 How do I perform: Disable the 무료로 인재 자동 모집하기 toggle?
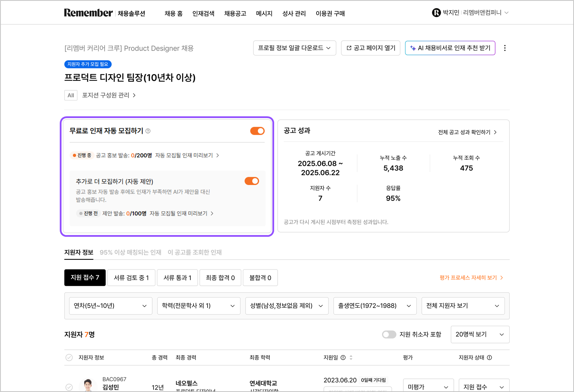[257, 131]
